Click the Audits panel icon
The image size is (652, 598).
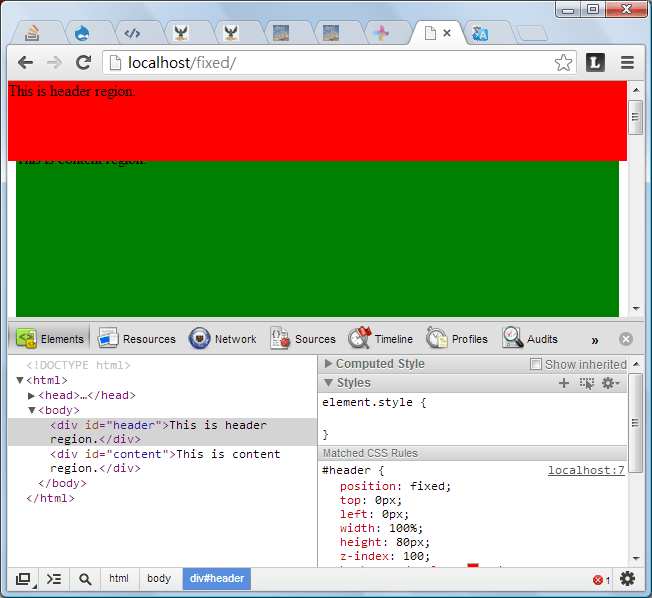coord(513,338)
